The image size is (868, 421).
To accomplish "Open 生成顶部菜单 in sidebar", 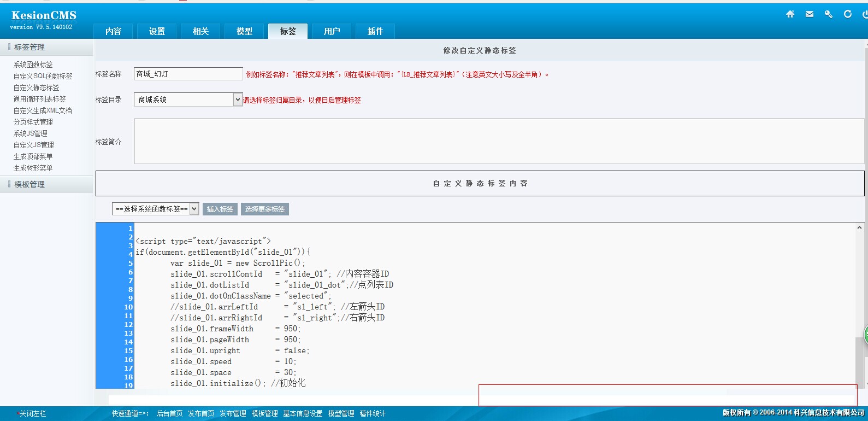I will pos(33,156).
